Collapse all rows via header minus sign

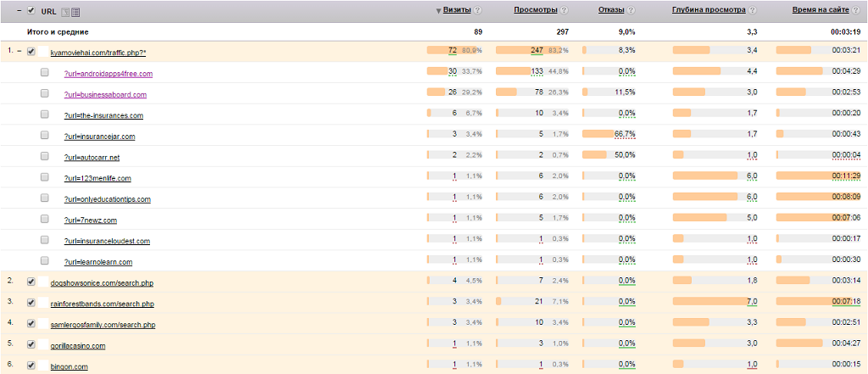(x=19, y=10)
